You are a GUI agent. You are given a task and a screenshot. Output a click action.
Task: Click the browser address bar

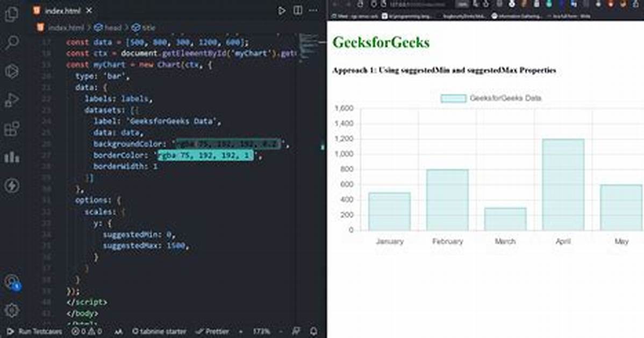(x=418, y=4)
